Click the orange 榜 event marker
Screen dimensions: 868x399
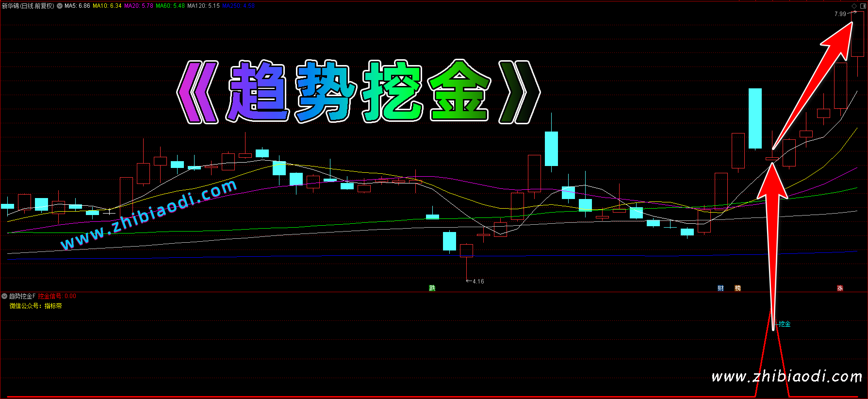point(737,288)
